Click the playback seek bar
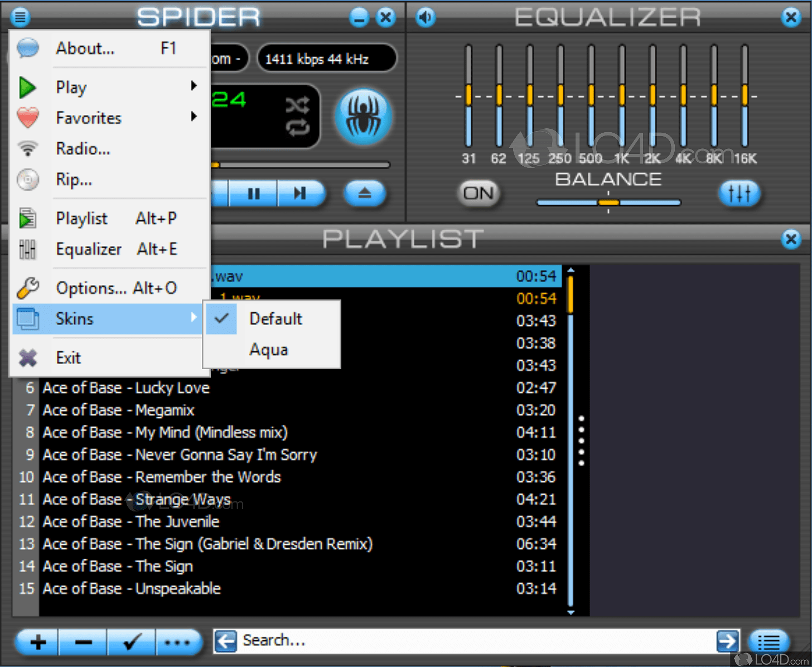812x667 pixels. click(x=300, y=165)
